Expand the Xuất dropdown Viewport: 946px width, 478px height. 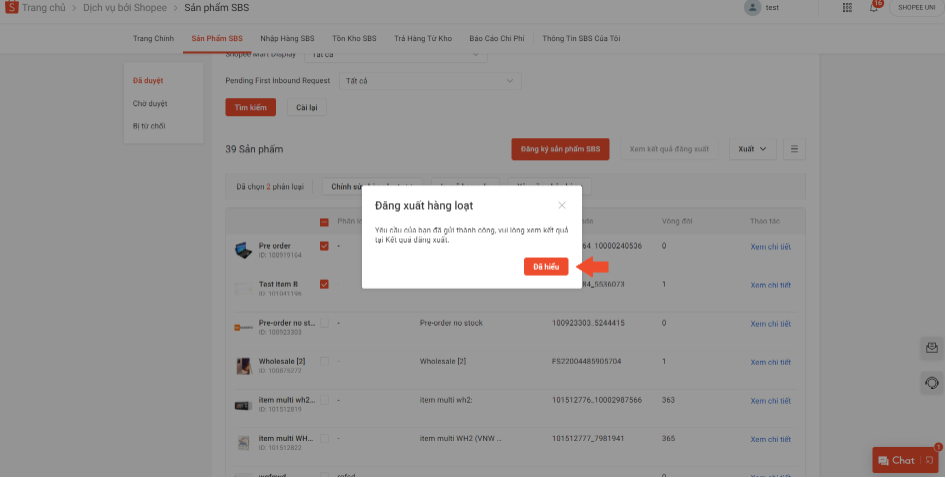point(753,149)
